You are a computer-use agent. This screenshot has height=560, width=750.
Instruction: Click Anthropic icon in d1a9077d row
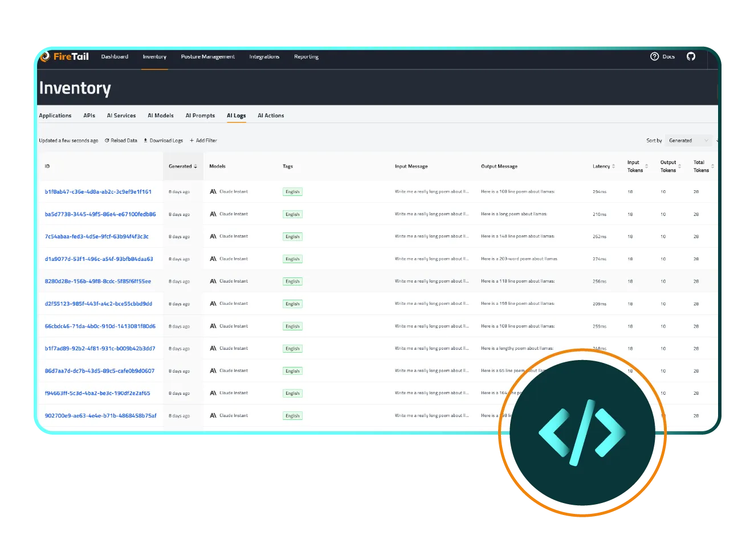click(x=213, y=259)
